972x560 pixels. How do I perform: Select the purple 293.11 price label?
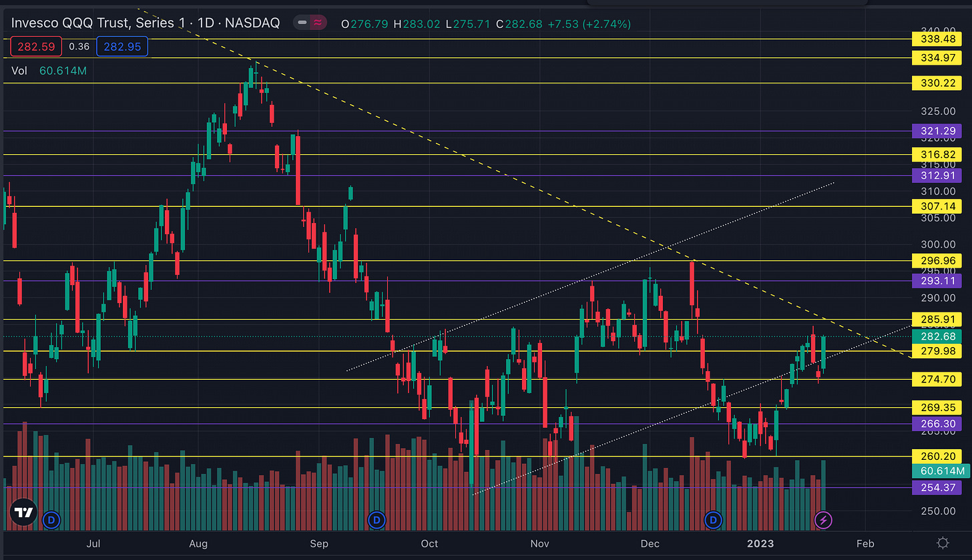tap(938, 280)
